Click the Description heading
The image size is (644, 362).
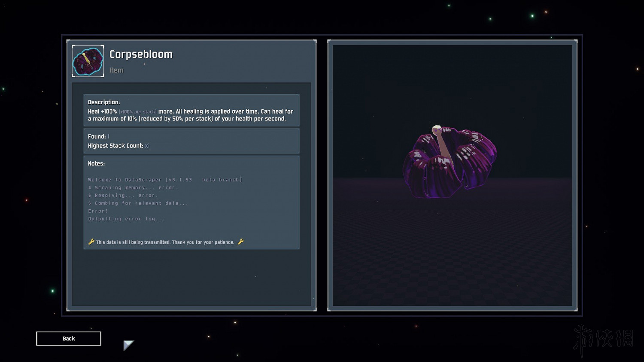coord(104,102)
